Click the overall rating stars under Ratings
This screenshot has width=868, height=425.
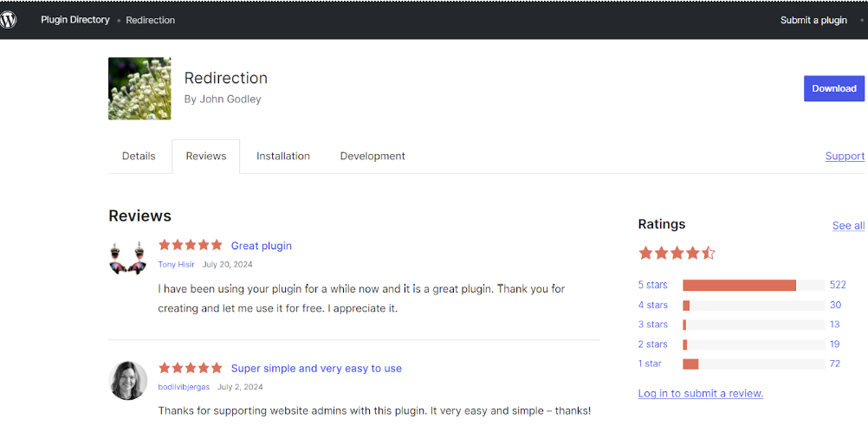tap(677, 254)
